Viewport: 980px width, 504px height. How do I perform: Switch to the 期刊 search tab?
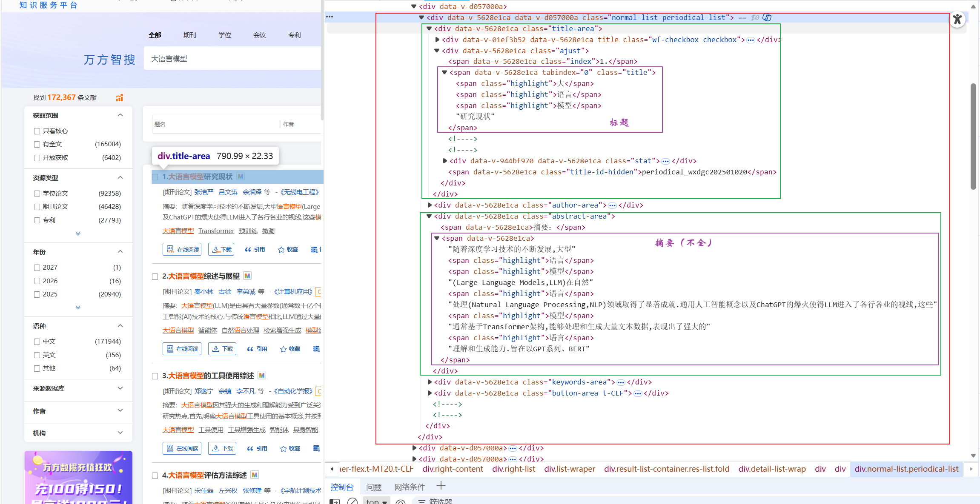pos(189,35)
